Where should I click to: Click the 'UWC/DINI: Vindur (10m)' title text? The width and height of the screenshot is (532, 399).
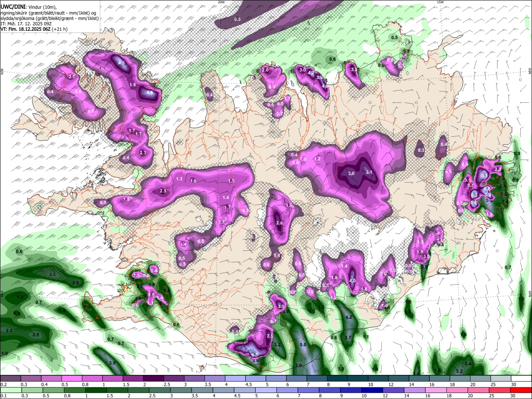(x=28, y=7)
